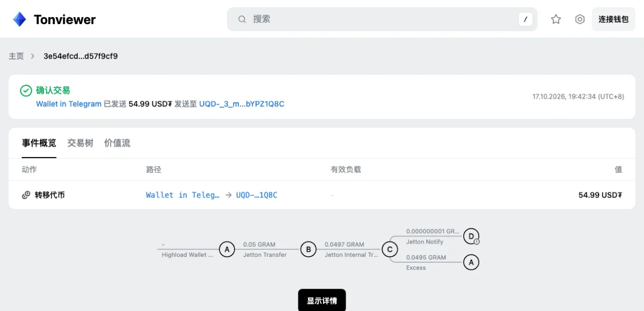Click the 转移代币 action label
Viewport: 644px width, 311px height.
point(50,195)
